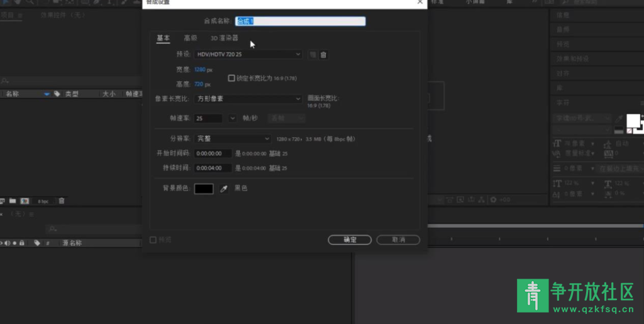
Task: Click the delete preset trash icon
Action: pyautogui.click(x=323, y=55)
